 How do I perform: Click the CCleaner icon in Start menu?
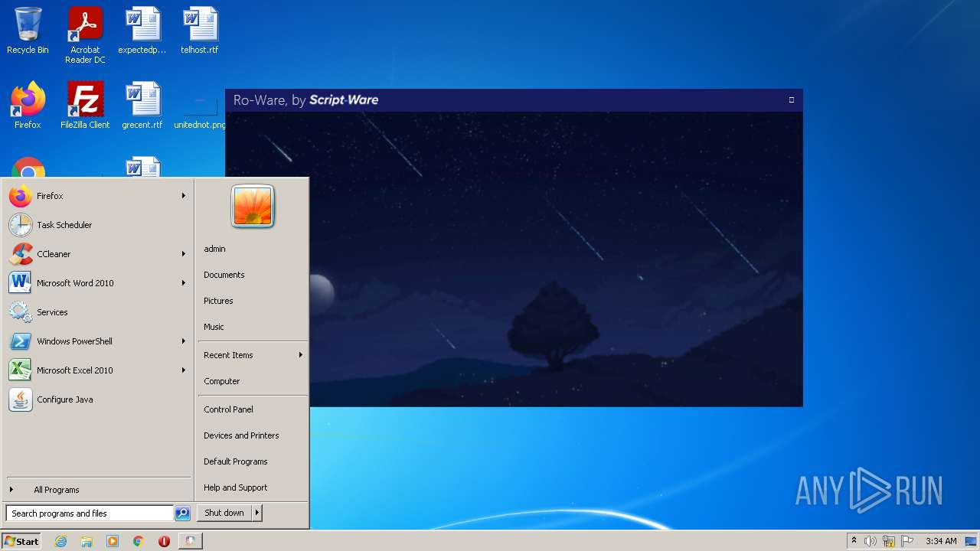tap(21, 254)
